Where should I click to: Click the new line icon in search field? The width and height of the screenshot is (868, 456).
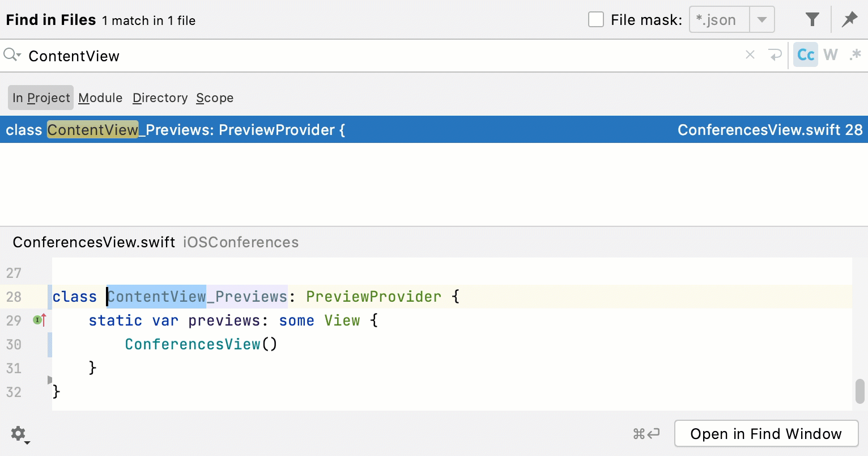point(775,55)
